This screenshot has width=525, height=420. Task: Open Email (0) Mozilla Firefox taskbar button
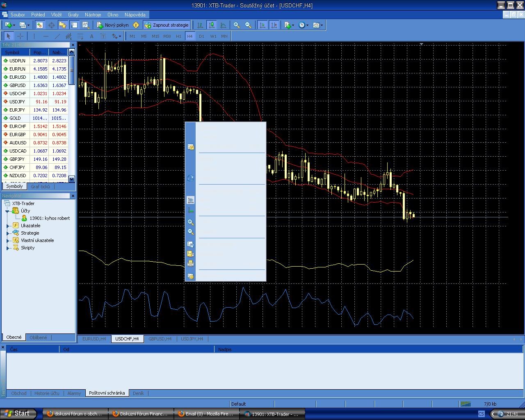(206, 414)
